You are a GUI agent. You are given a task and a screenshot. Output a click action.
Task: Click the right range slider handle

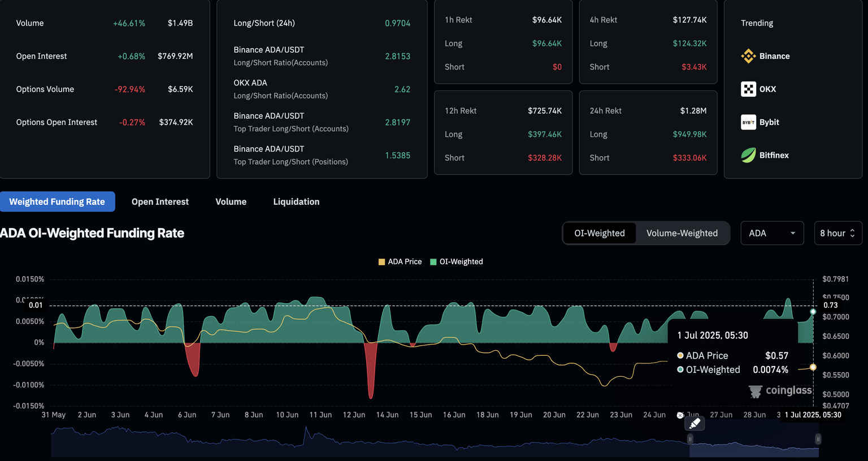click(x=818, y=439)
